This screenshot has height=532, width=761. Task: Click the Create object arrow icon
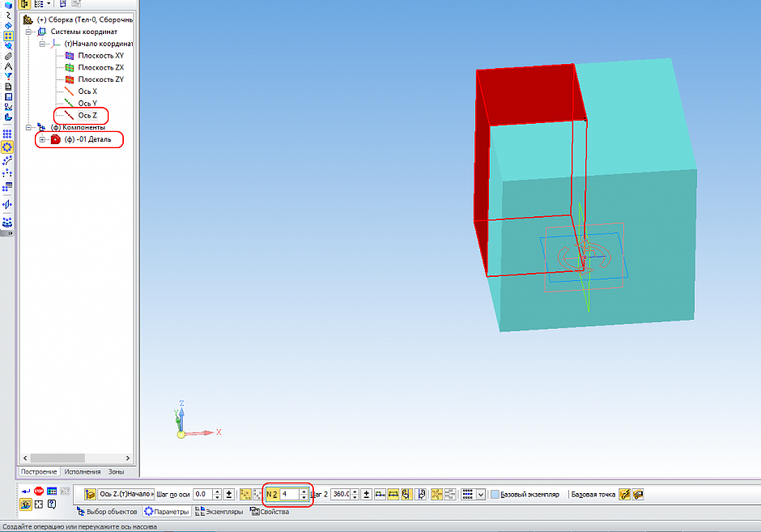click(26, 492)
